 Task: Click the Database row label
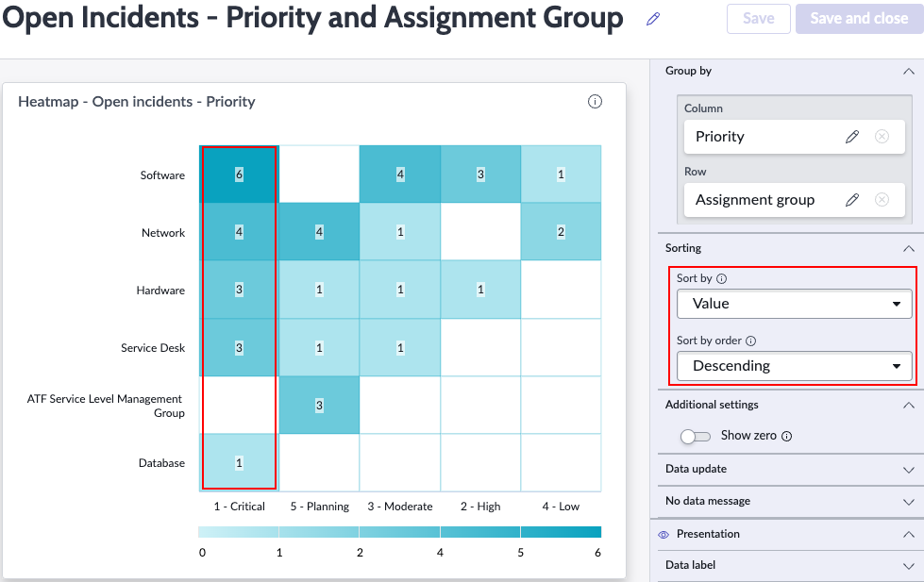coord(161,463)
